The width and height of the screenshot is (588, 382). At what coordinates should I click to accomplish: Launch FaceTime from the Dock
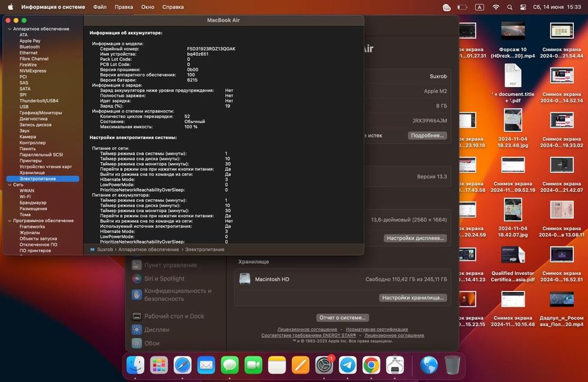pyautogui.click(x=253, y=365)
